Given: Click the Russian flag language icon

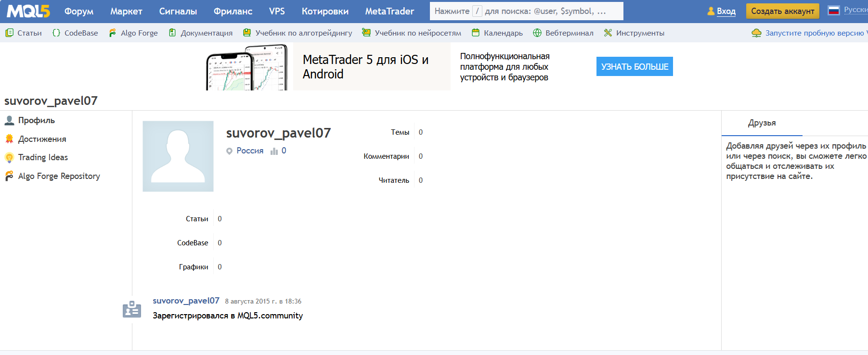Looking at the screenshot, I should pyautogui.click(x=834, y=10).
